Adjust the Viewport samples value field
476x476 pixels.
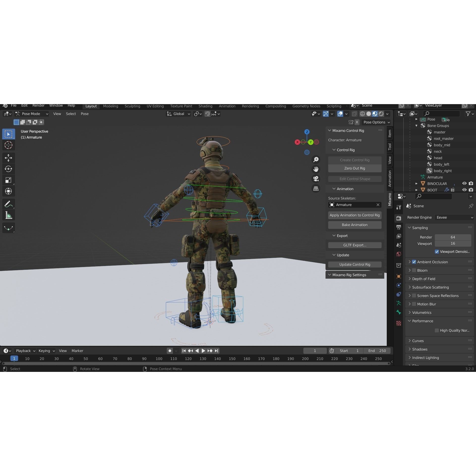coord(453,243)
